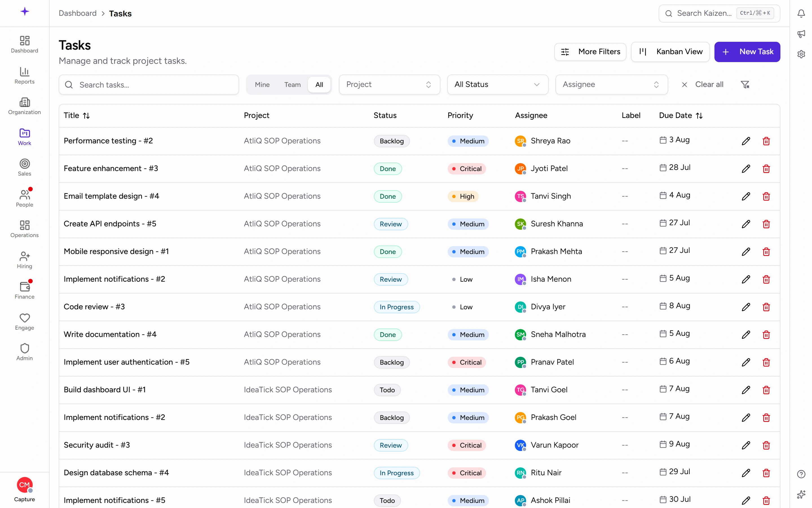
Task: Click the Priority column header
Action: pyautogui.click(x=460, y=116)
